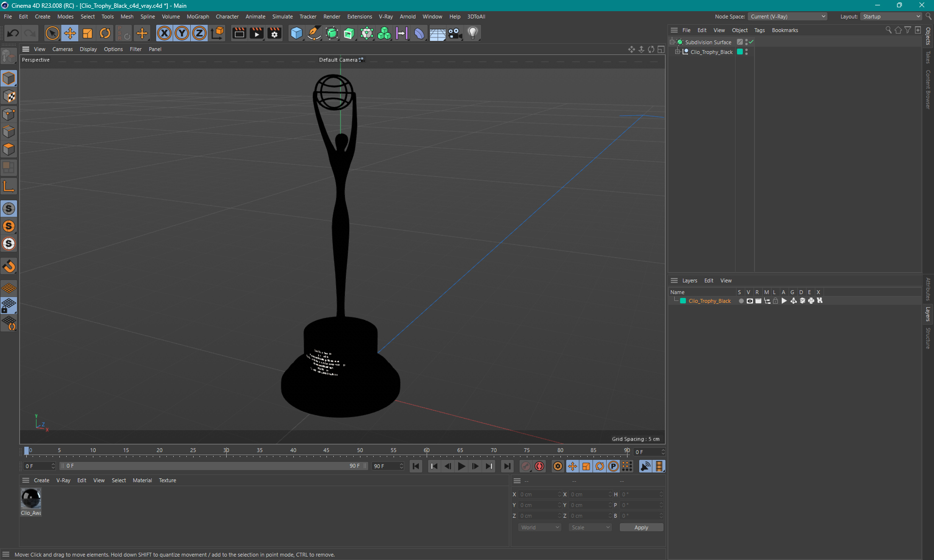This screenshot has width=934, height=560.
Task: Activate the Rotate tool in toolbar
Action: (105, 33)
